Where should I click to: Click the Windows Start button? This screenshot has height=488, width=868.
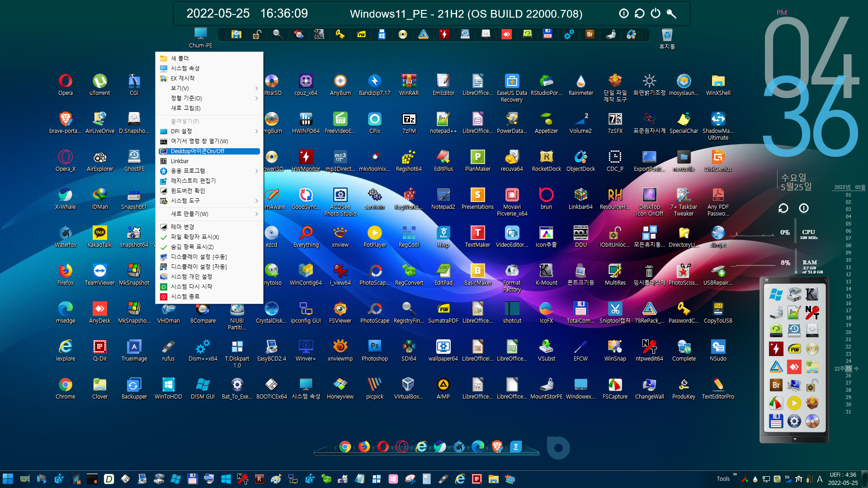pyautogui.click(x=8, y=479)
